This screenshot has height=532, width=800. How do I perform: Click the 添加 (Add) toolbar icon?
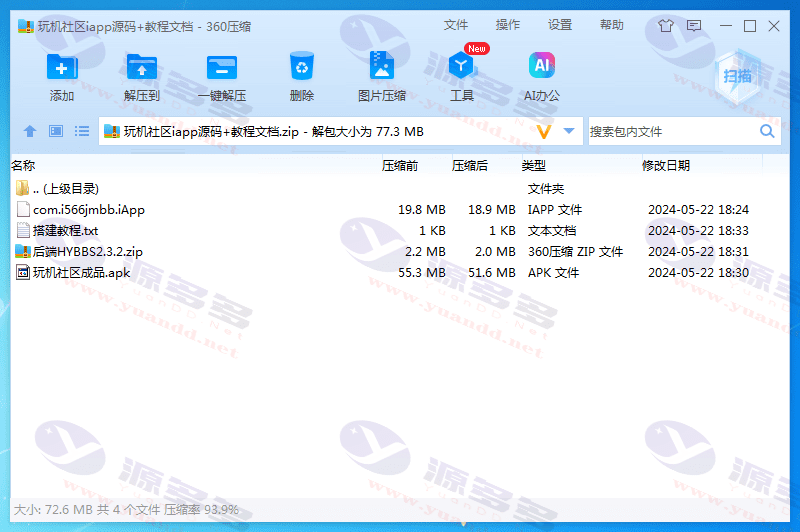pos(62,67)
